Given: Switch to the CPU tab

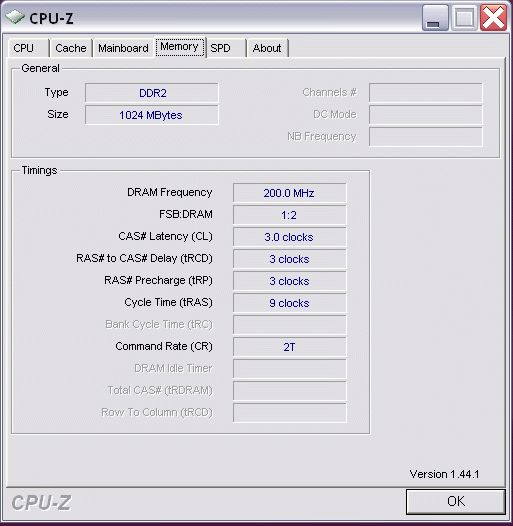Looking at the screenshot, I should click(x=29, y=48).
